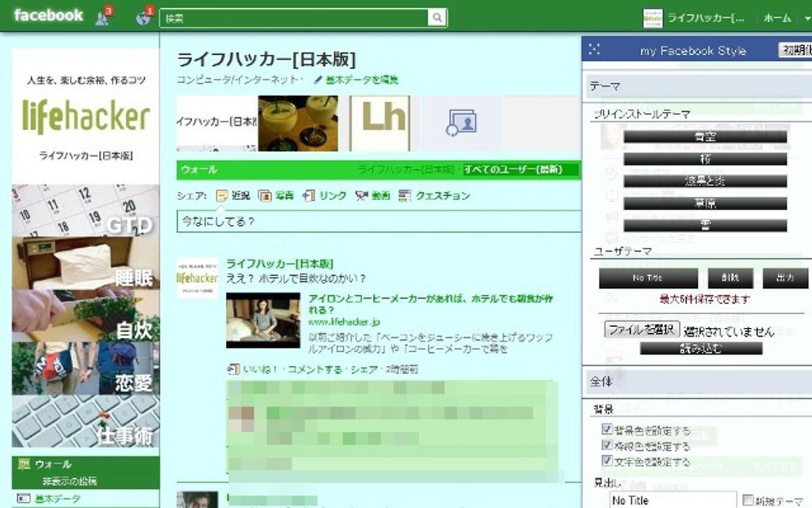Click the small profile picture in top bar

(x=652, y=18)
